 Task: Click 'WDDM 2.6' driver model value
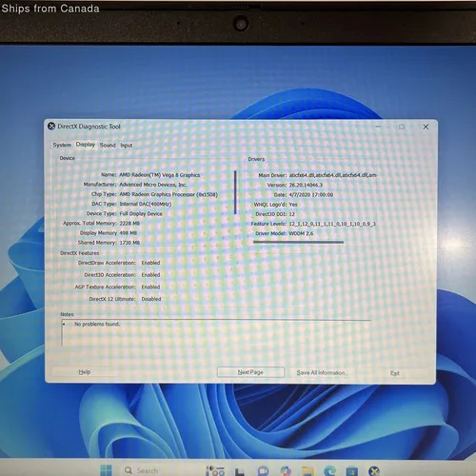point(301,233)
